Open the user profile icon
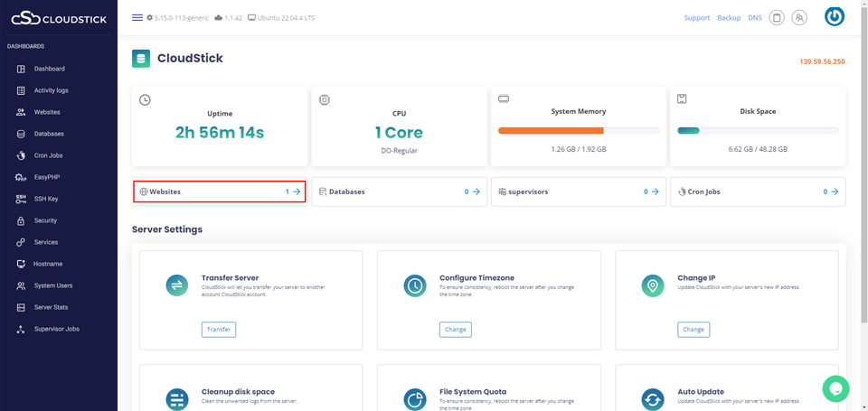868x411 pixels. pyautogui.click(x=798, y=18)
